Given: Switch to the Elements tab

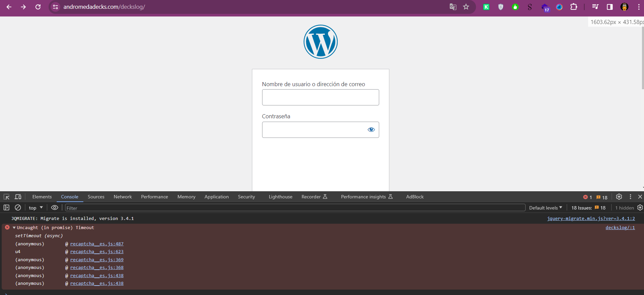Looking at the screenshot, I should click(x=42, y=197).
